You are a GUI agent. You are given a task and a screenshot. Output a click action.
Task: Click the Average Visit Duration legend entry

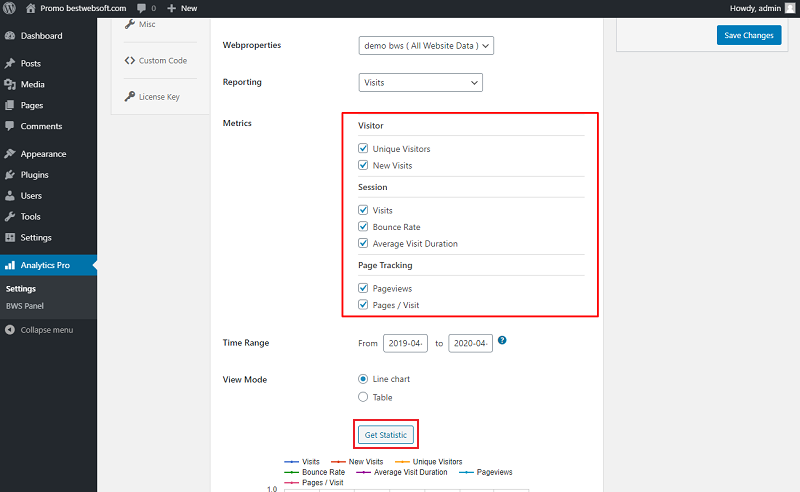[402, 472]
